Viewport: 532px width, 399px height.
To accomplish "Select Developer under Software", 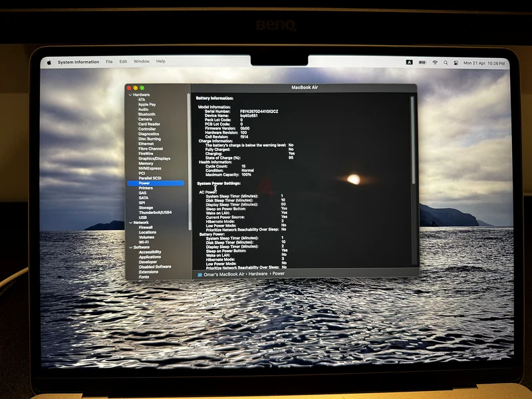I will pos(148,262).
